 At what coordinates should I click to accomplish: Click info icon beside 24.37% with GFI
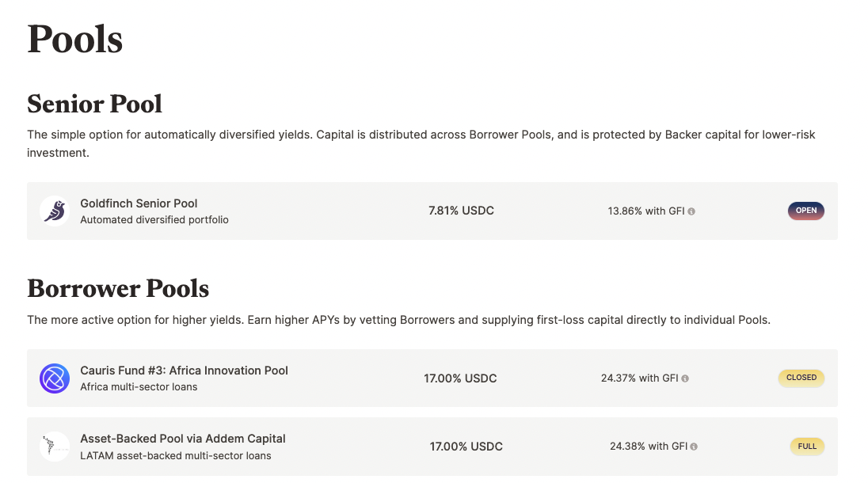tap(685, 378)
